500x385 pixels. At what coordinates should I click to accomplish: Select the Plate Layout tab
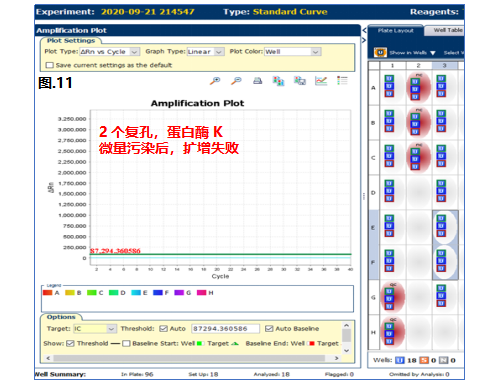coord(396,31)
